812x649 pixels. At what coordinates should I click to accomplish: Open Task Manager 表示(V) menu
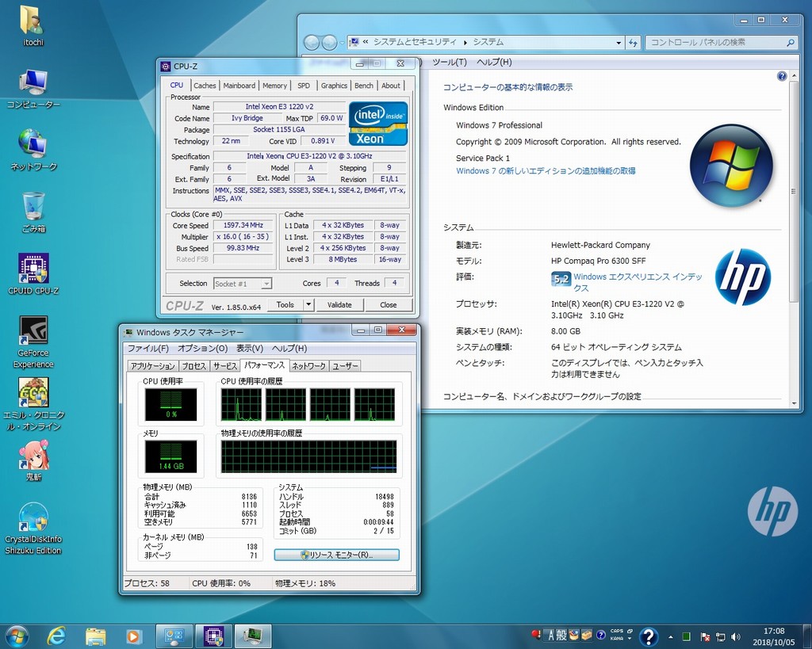[250, 349]
